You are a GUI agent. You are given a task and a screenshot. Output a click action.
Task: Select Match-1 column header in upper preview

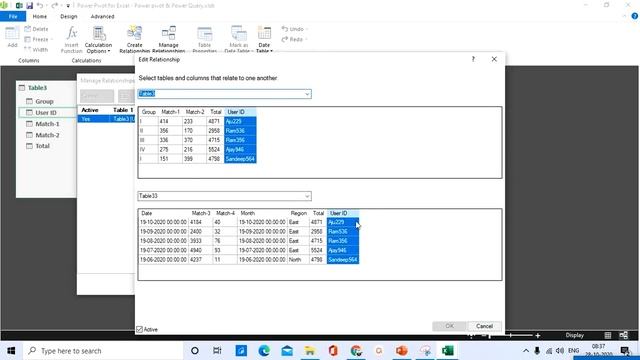[170, 112]
